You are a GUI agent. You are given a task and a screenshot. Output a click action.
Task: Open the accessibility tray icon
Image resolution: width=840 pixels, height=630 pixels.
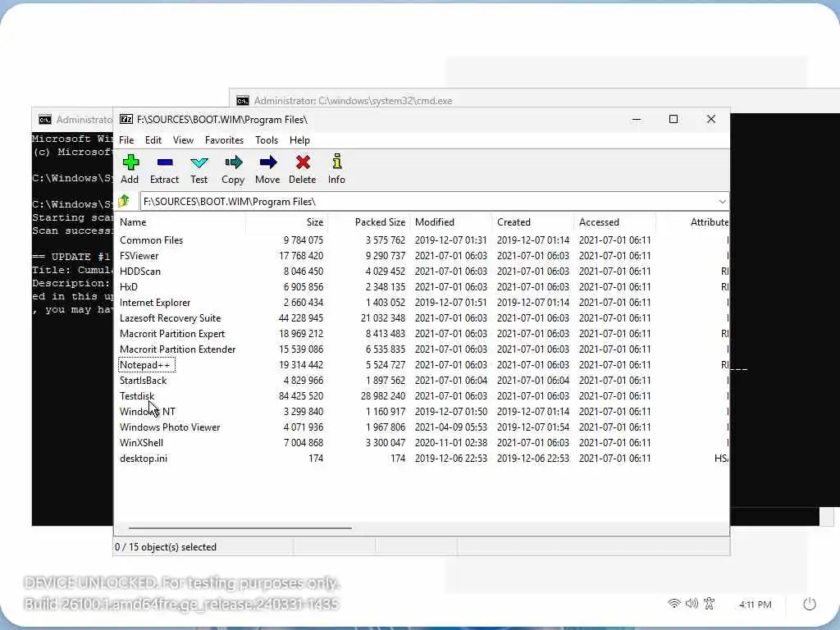coord(710,604)
